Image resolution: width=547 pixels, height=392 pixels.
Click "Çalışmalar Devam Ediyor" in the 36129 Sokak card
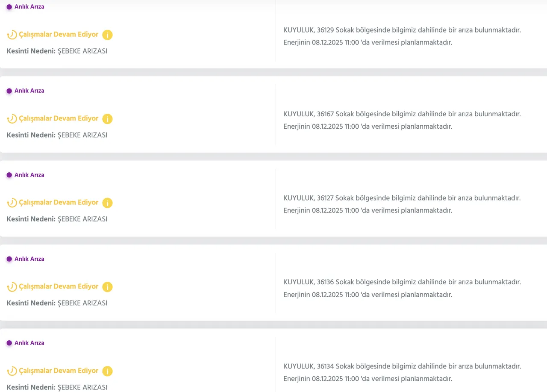tap(59, 35)
